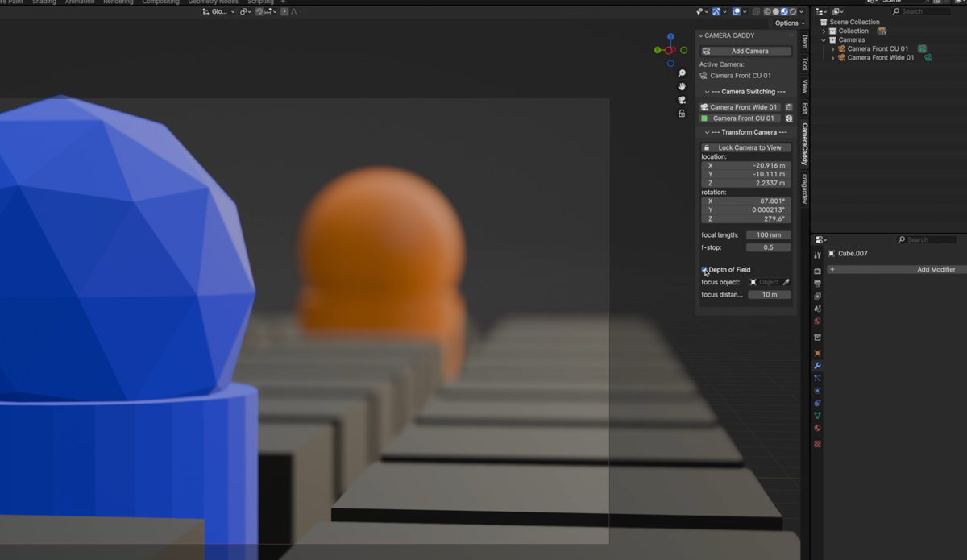Click the camera data icon of Camera Front CU 01
The height and width of the screenshot is (560, 967).
tap(922, 48)
